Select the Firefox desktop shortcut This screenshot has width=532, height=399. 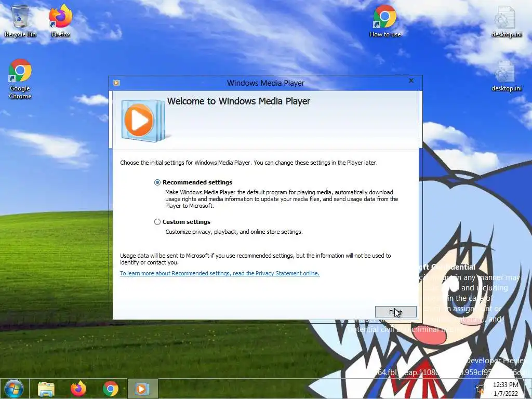click(61, 21)
